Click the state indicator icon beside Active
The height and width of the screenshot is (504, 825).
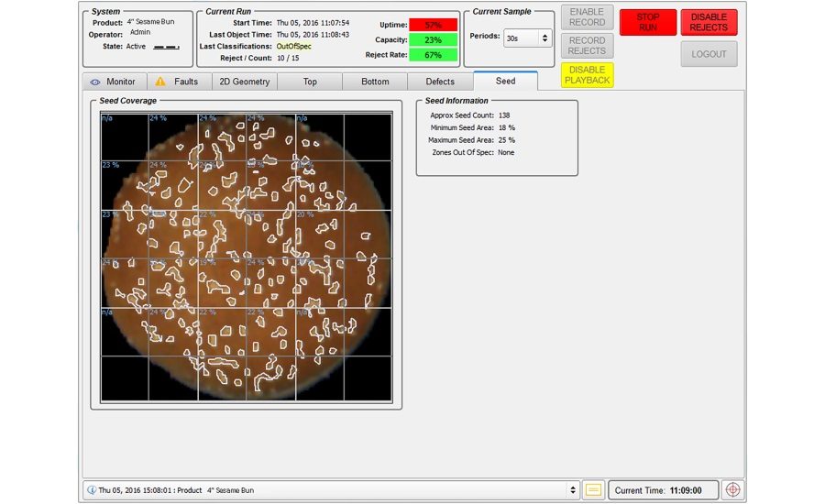tap(166, 46)
